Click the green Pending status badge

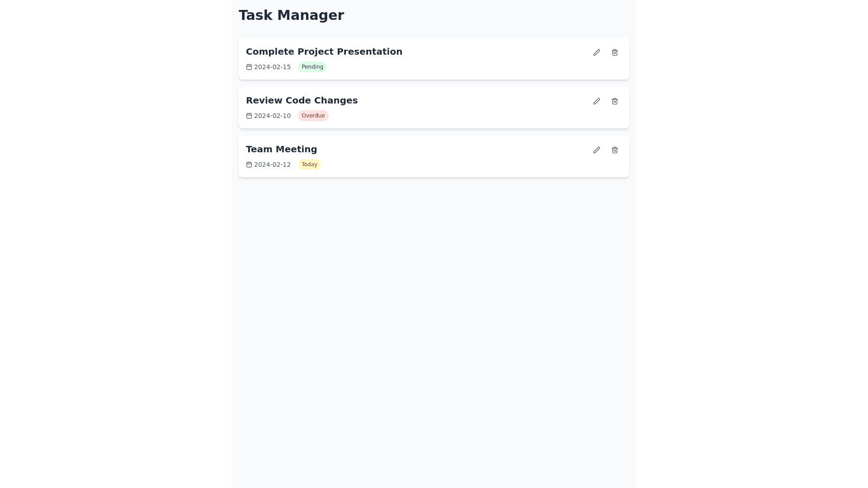(312, 67)
